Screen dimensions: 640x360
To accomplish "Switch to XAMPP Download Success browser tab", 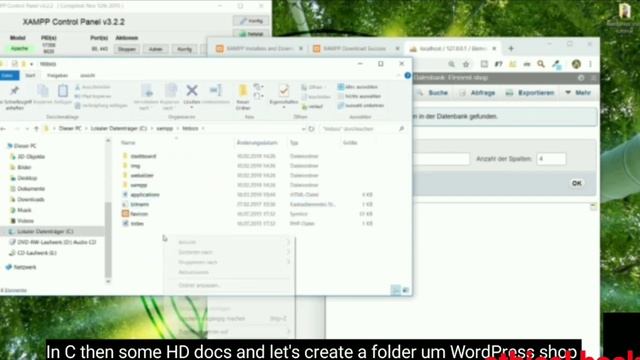I will tap(356, 49).
